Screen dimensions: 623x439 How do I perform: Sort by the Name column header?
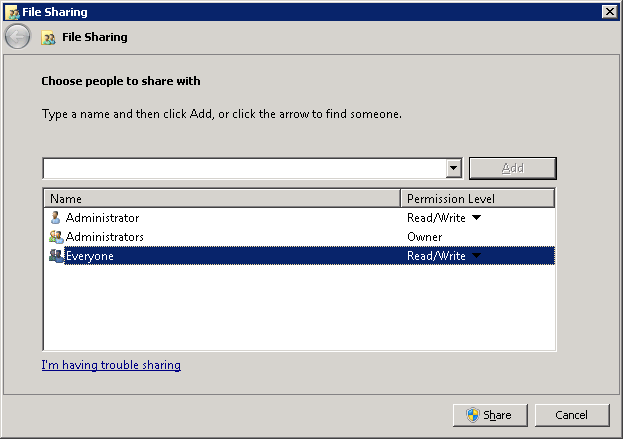point(222,198)
